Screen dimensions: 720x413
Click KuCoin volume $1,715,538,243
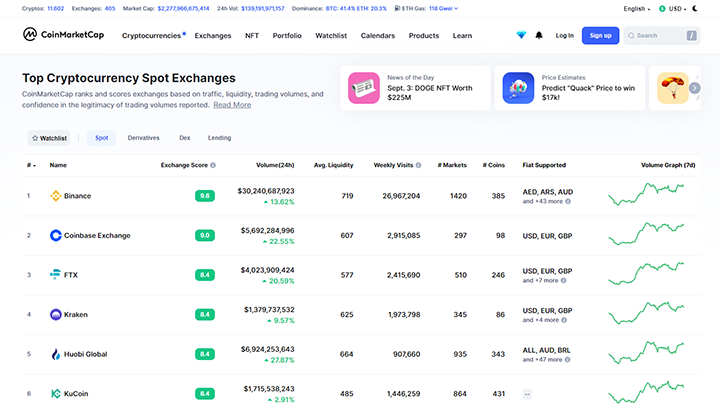click(x=269, y=389)
